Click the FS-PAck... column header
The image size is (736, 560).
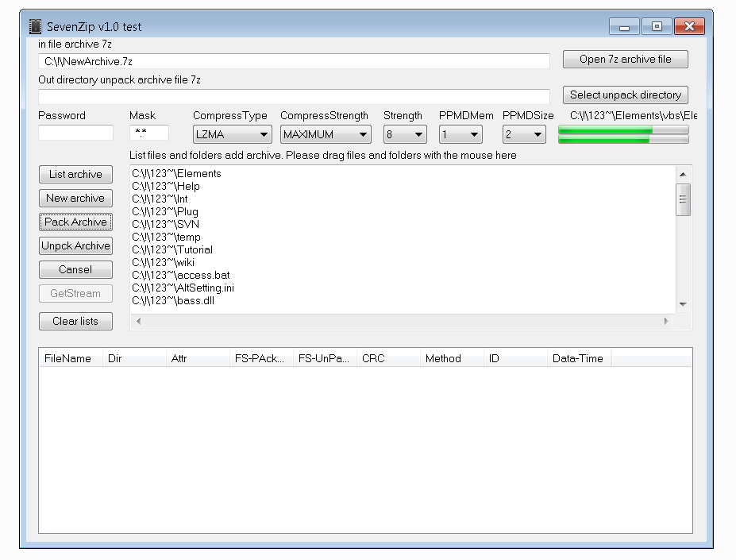[x=261, y=358]
